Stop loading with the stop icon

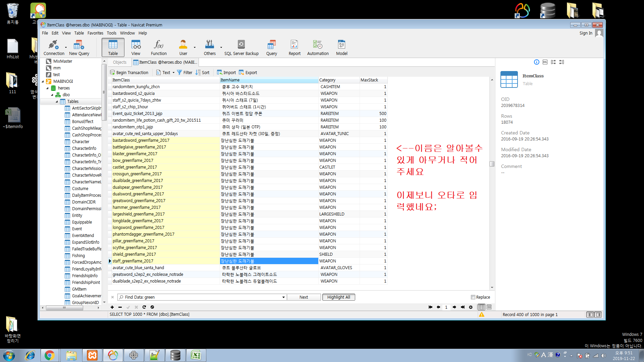[x=152, y=307]
